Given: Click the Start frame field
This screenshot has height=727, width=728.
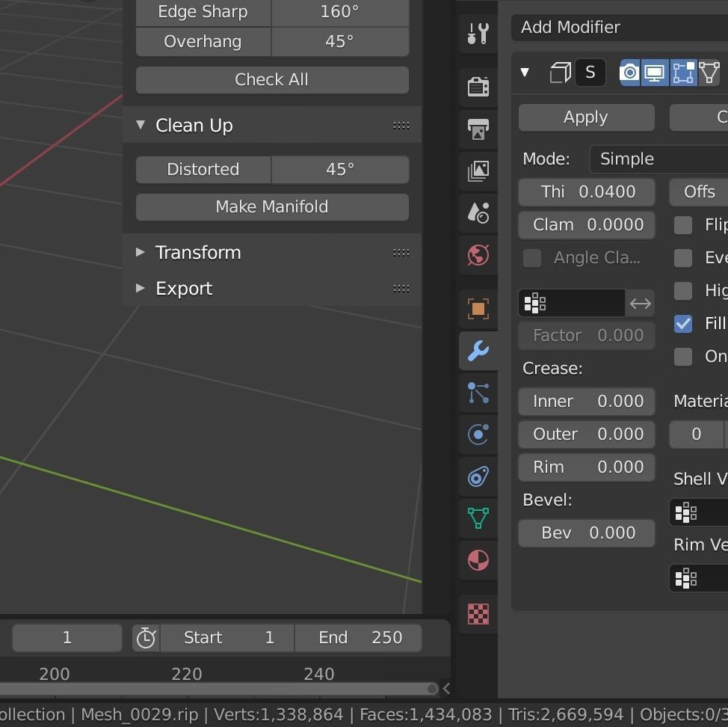Looking at the screenshot, I should [227, 637].
